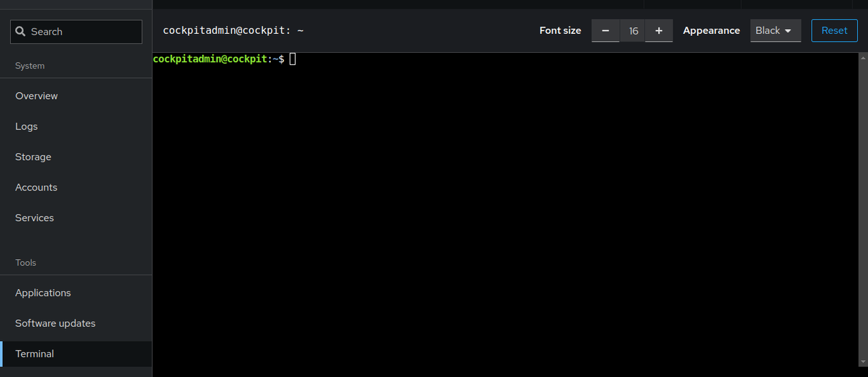Screen dimensions: 868x377
Task: Click the Tools section heading
Action: point(26,262)
